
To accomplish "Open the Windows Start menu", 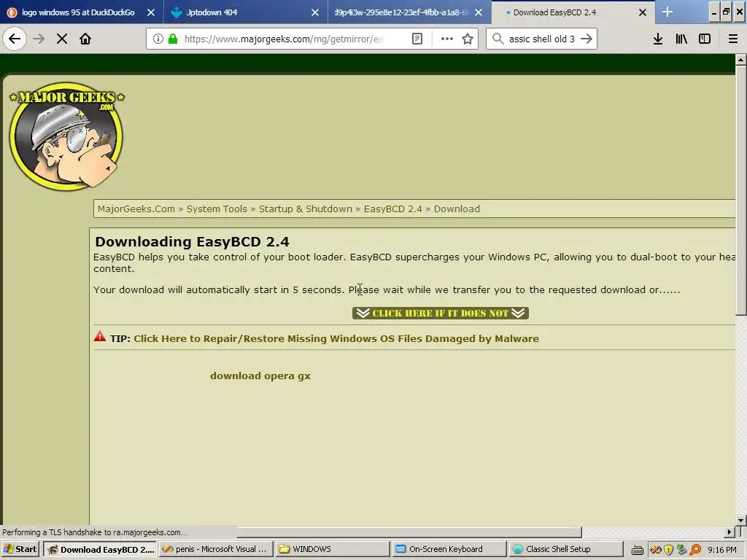I will pos(20,549).
